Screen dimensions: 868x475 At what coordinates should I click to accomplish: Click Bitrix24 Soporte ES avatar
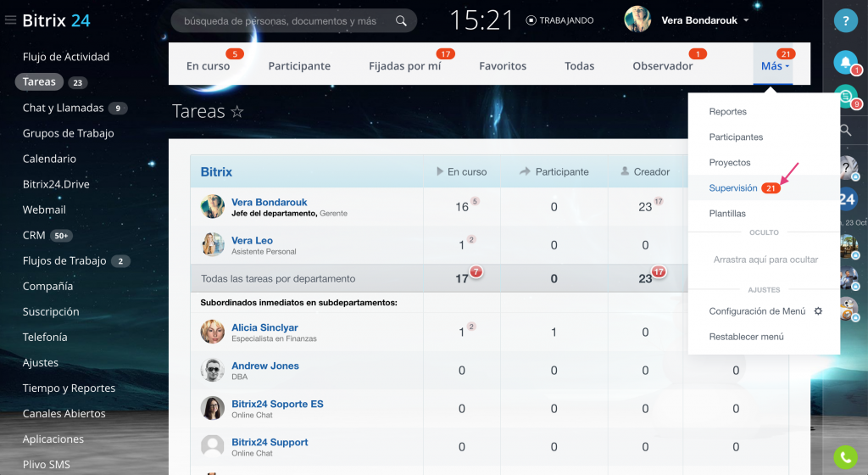click(213, 408)
